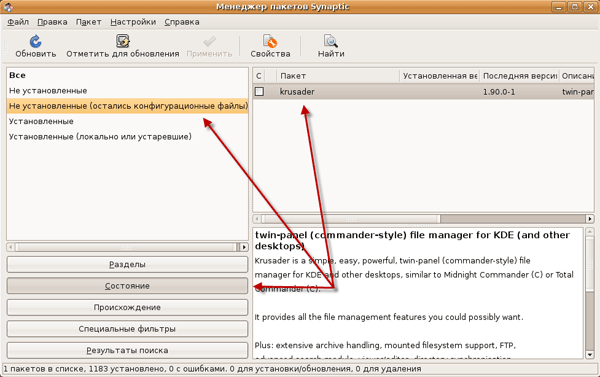The width and height of the screenshot is (600, 377).
Task: Select Установленные (локально или устаревшие)
Action: point(127,137)
